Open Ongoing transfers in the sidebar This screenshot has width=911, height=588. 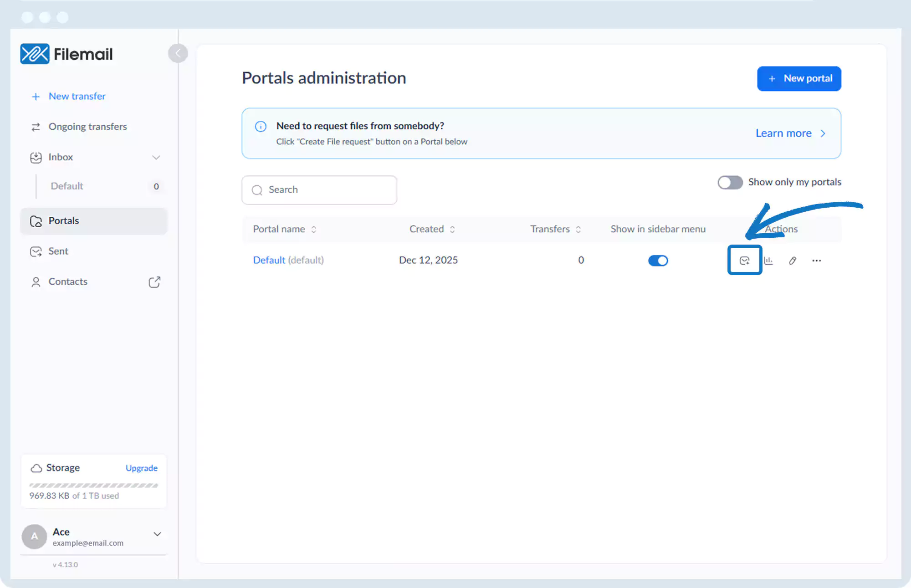[87, 127]
